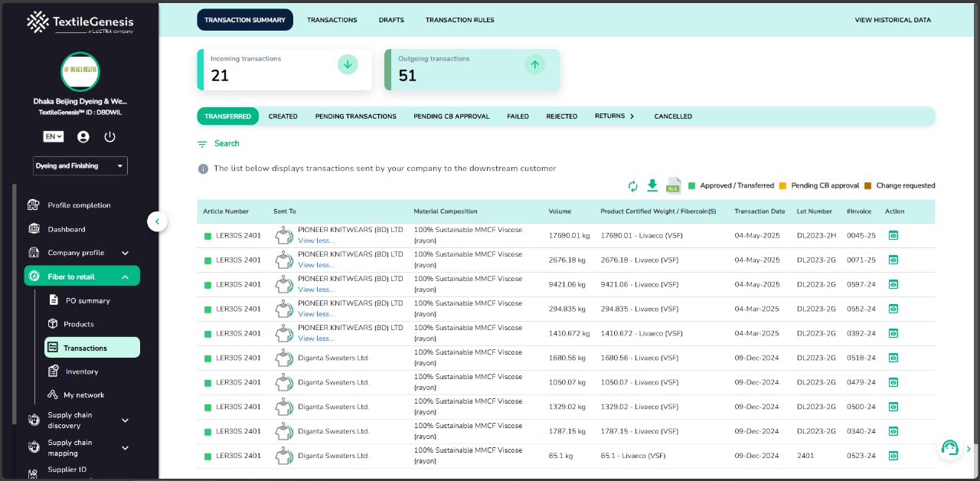Select the TRANSFERRED status filter
This screenshot has width=980, height=481.
pyautogui.click(x=227, y=116)
